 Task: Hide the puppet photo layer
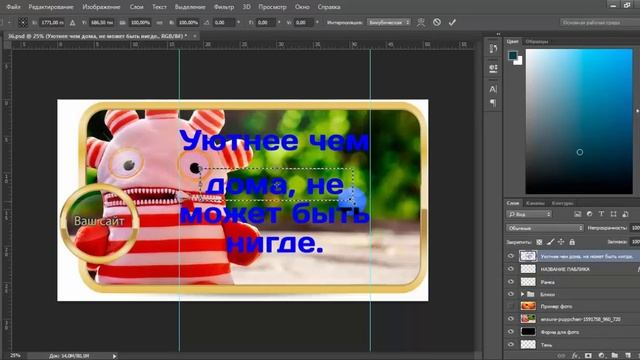pyautogui.click(x=511, y=319)
